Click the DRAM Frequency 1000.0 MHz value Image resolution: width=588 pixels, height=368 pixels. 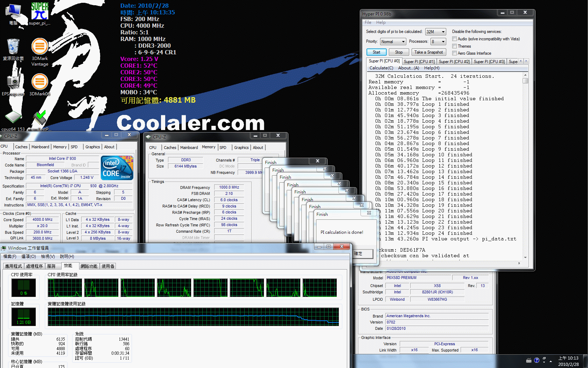tap(229, 188)
